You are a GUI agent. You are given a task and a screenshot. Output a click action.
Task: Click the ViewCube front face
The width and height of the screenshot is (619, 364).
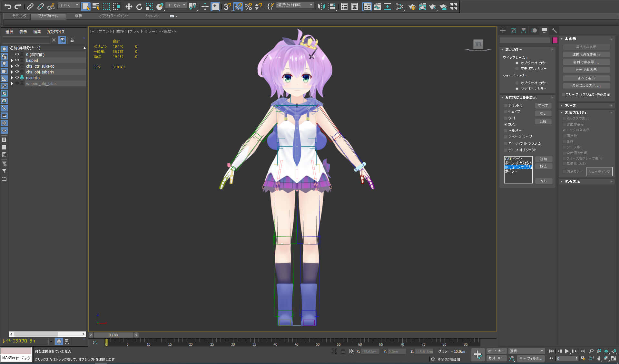pyautogui.click(x=478, y=44)
